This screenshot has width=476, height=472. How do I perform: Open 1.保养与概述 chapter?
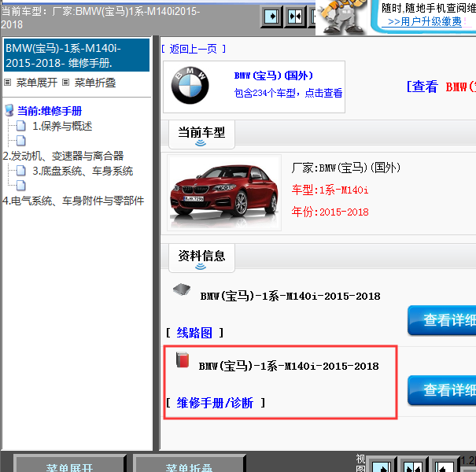point(62,126)
